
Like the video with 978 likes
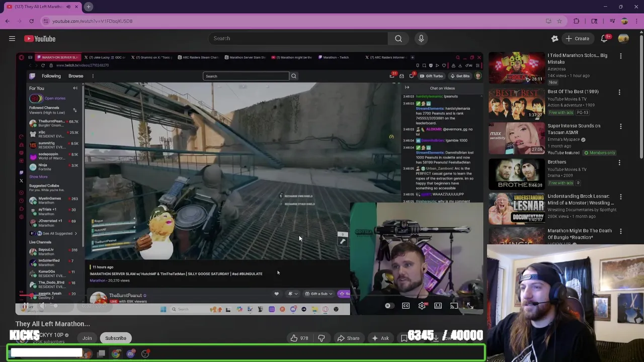[x=299, y=338]
